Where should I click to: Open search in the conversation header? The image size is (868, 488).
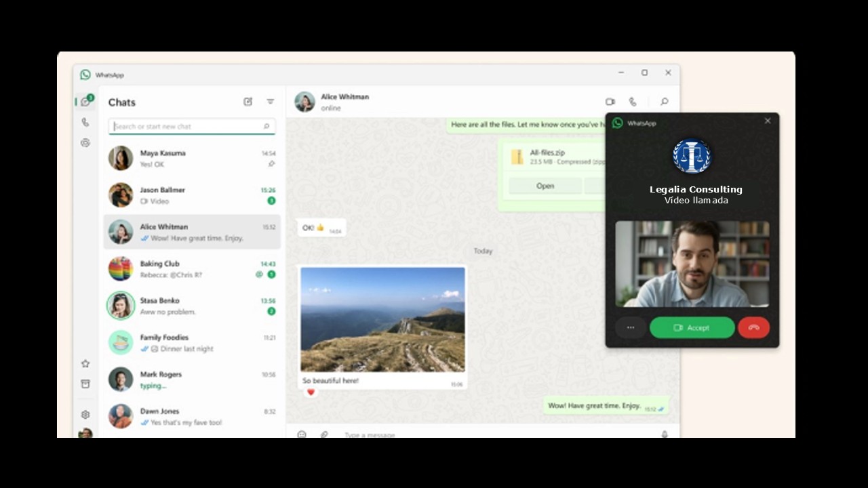[x=664, y=102]
